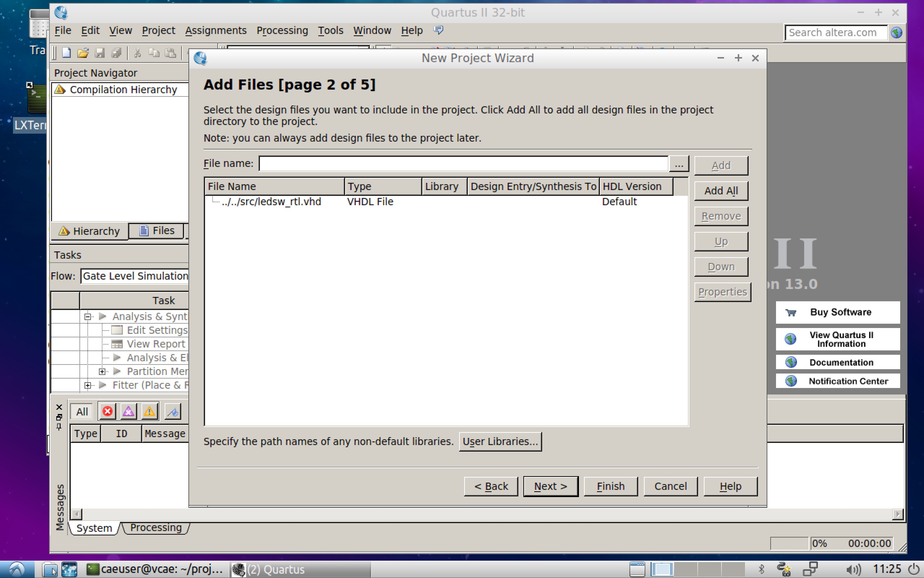Open the Processing menu
The image size is (924, 578).
click(x=282, y=30)
